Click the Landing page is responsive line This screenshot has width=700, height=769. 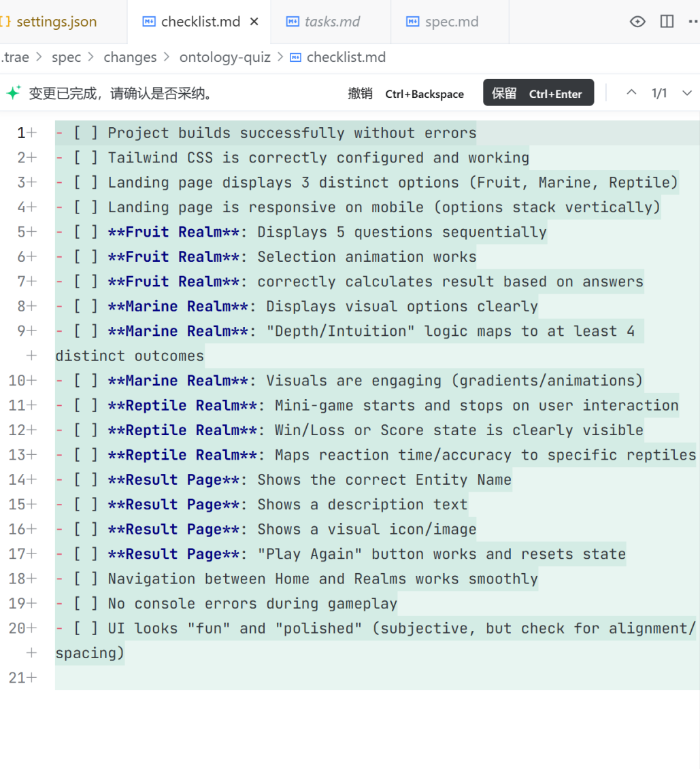pos(384,207)
